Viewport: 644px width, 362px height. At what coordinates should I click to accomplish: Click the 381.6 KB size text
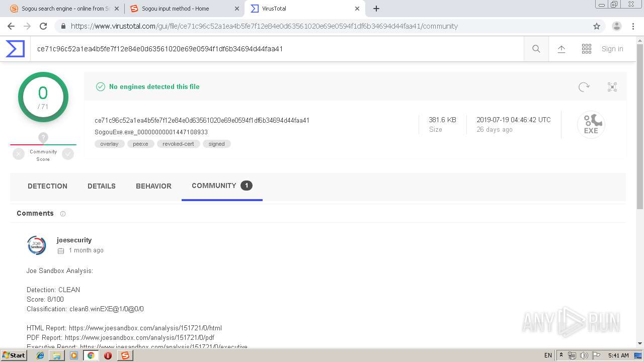pyautogui.click(x=442, y=120)
